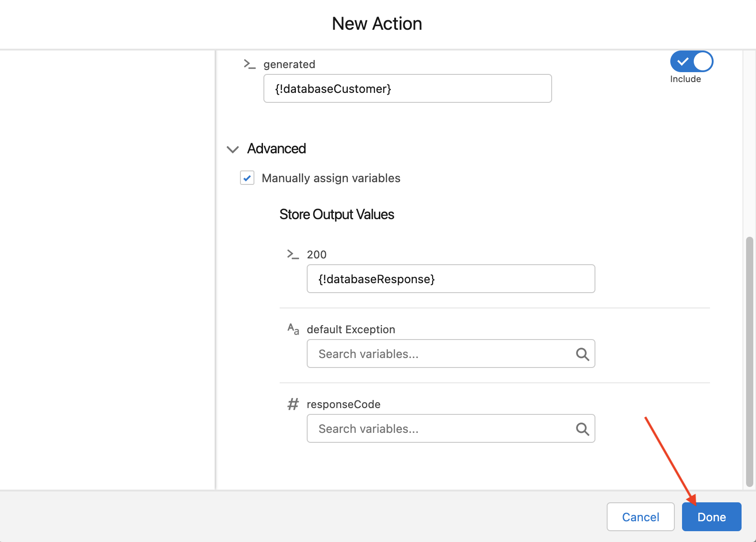Click the Include label below the switch

coord(685,79)
